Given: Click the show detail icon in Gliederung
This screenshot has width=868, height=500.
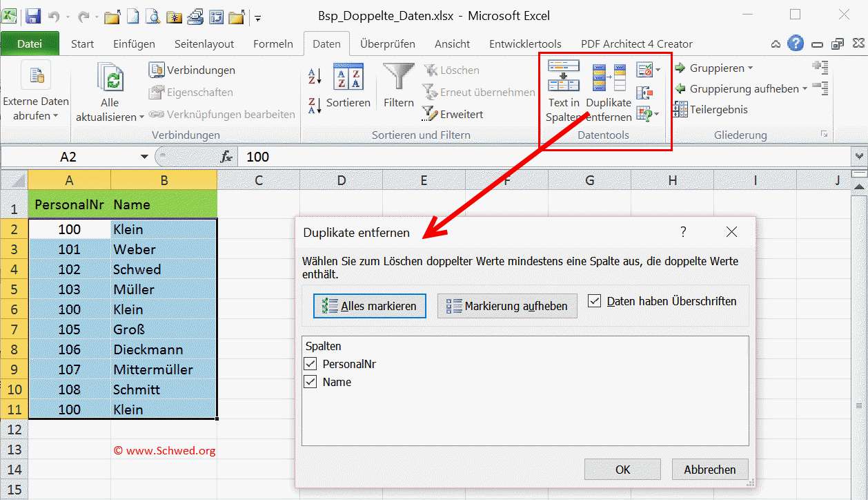Looking at the screenshot, I should [820, 67].
